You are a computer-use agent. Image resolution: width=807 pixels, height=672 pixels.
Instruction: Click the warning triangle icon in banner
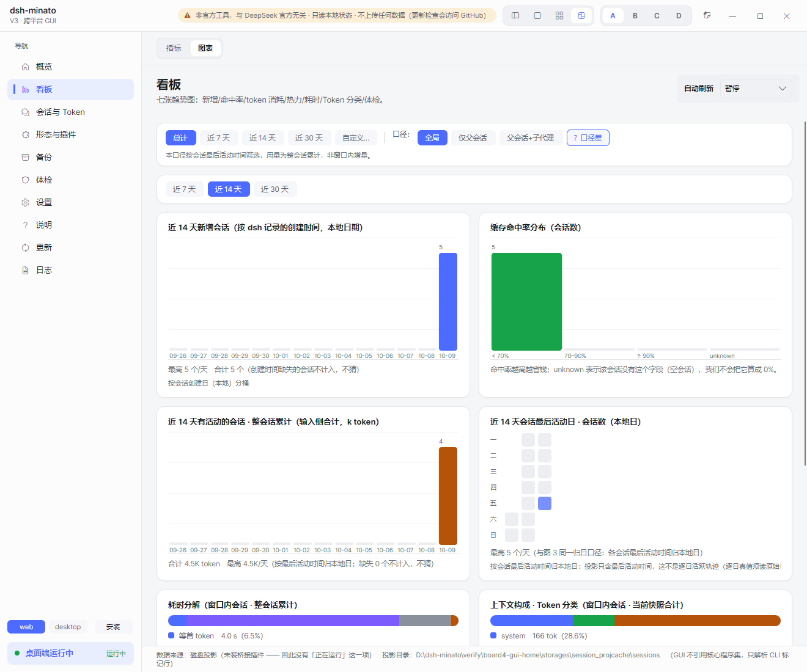188,16
